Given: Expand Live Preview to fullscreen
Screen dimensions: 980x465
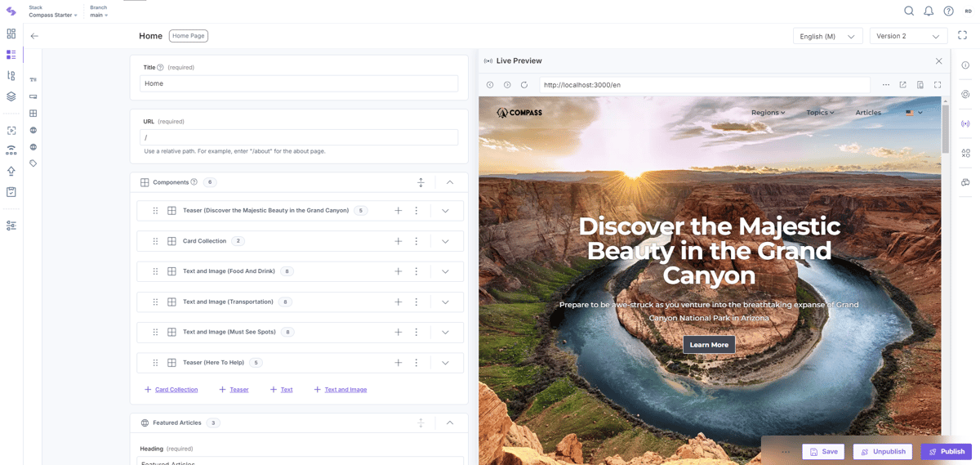Looking at the screenshot, I should (x=938, y=85).
